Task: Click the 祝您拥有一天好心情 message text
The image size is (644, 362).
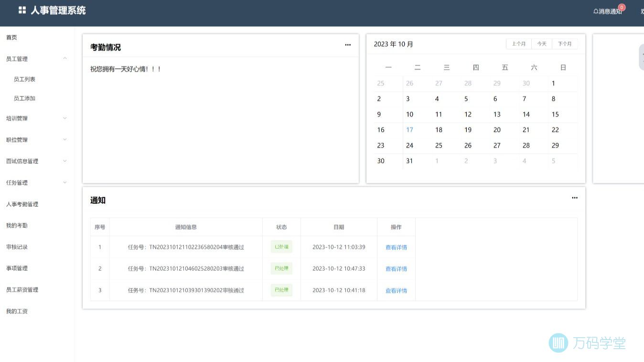Action: tap(126, 69)
